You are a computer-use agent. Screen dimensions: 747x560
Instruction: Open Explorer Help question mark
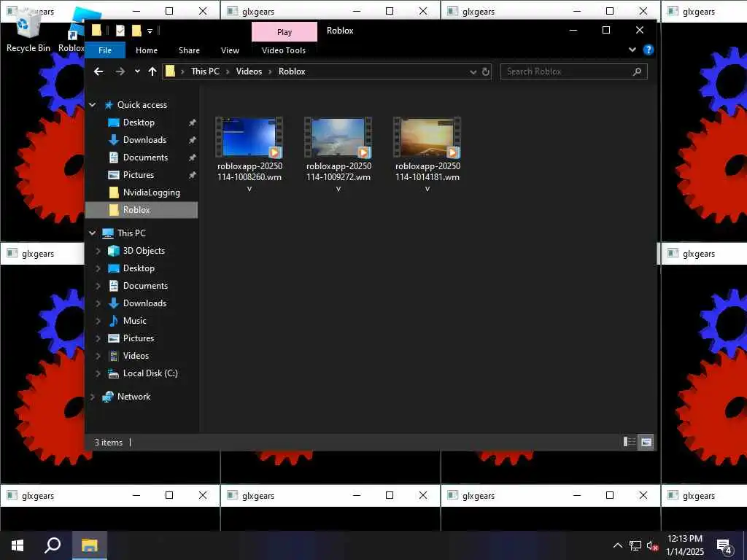point(649,50)
